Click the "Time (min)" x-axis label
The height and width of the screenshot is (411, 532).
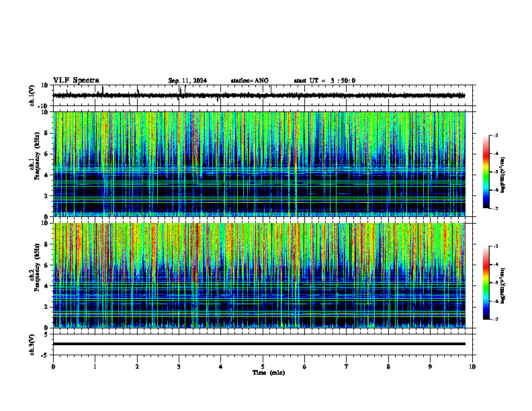(269, 373)
